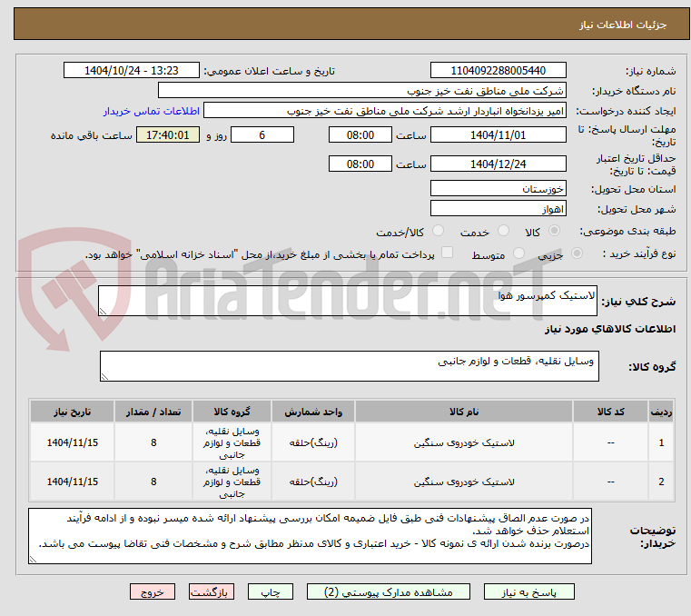Click the ایجاد کننده درخواست field
The height and width of the screenshot is (616, 691).
(x=385, y=111)
